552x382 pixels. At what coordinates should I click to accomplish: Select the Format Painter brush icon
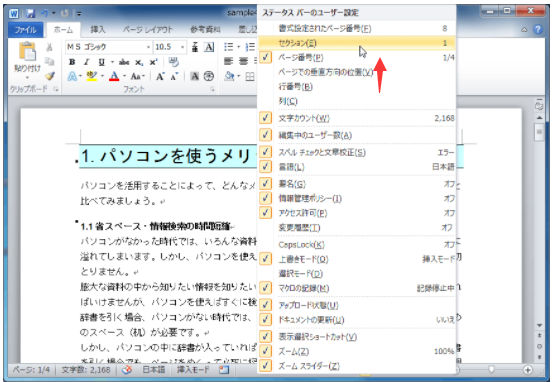click(x=50, y=76)
